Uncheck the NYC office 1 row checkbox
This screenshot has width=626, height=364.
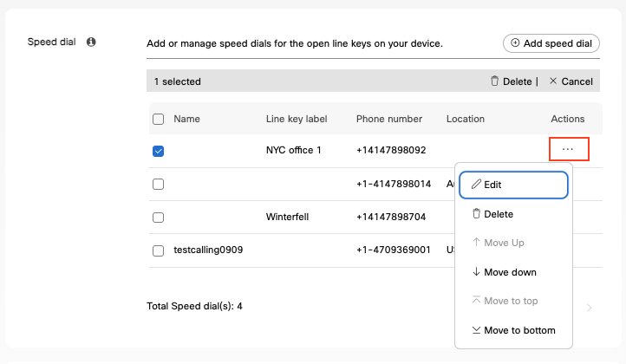click(158, 151)
